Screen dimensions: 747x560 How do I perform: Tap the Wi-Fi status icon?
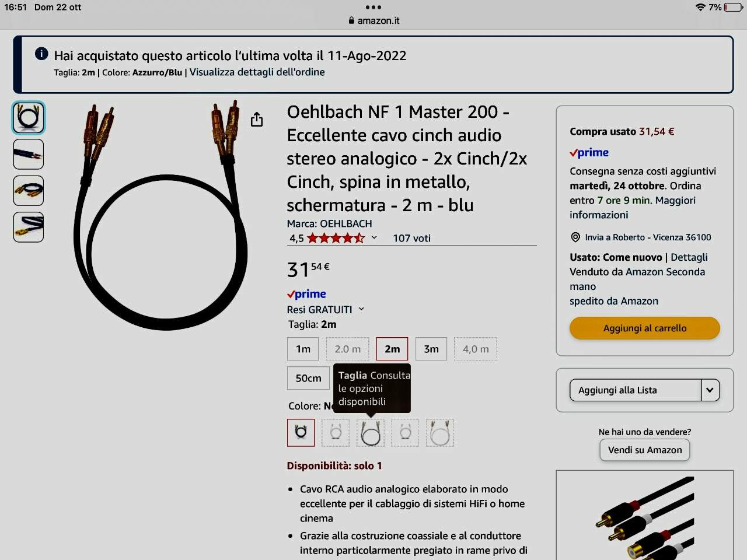point(700,7)
